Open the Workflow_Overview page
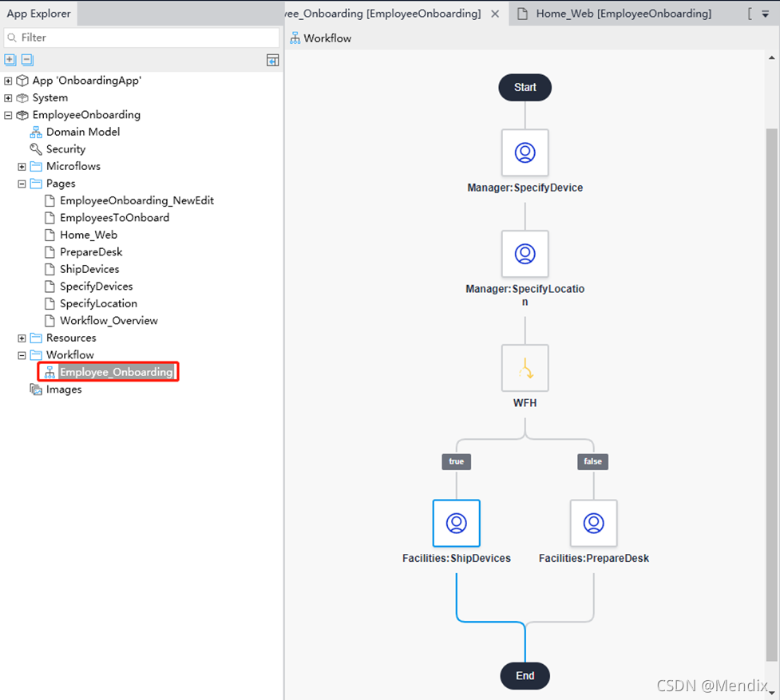 108,320
